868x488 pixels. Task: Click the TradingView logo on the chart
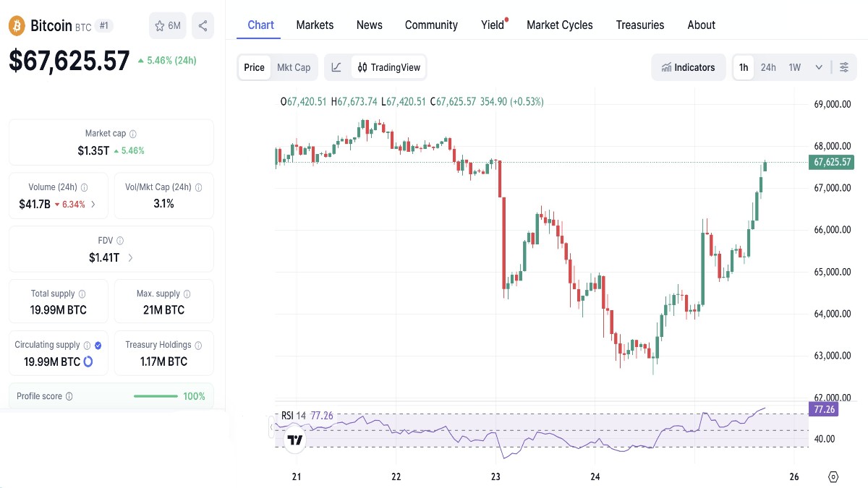(294, 440)
